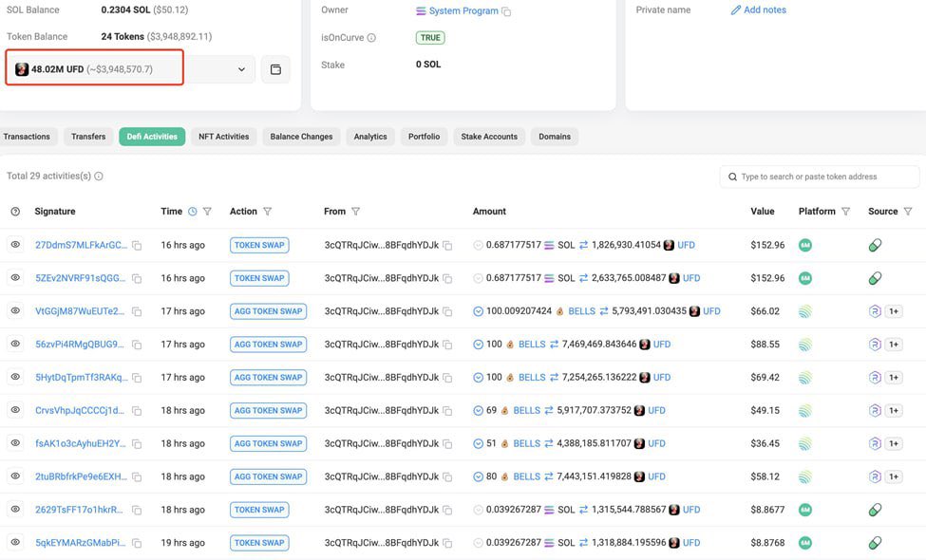Open the Platform column filter
Screen dimensions: 926x560
tap(845, 212)
